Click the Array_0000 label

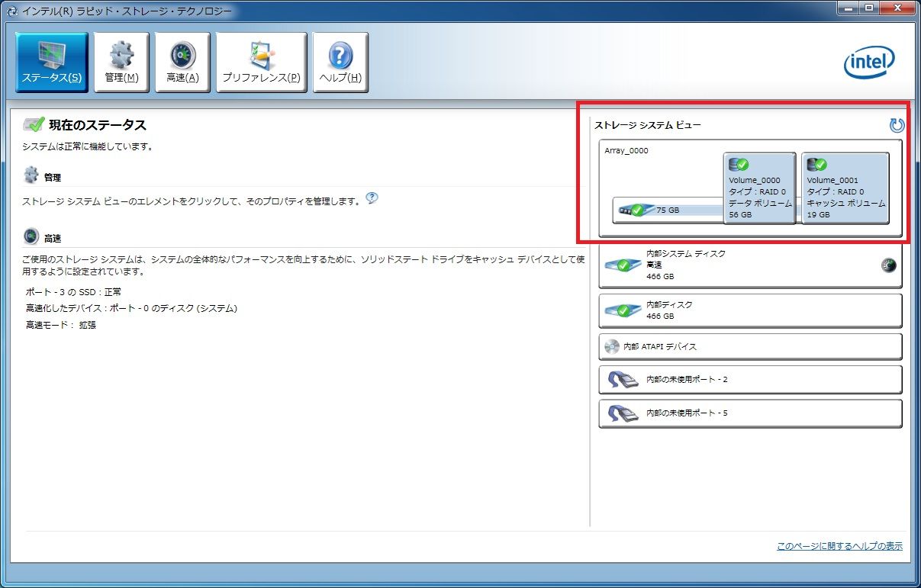(626, 150)
